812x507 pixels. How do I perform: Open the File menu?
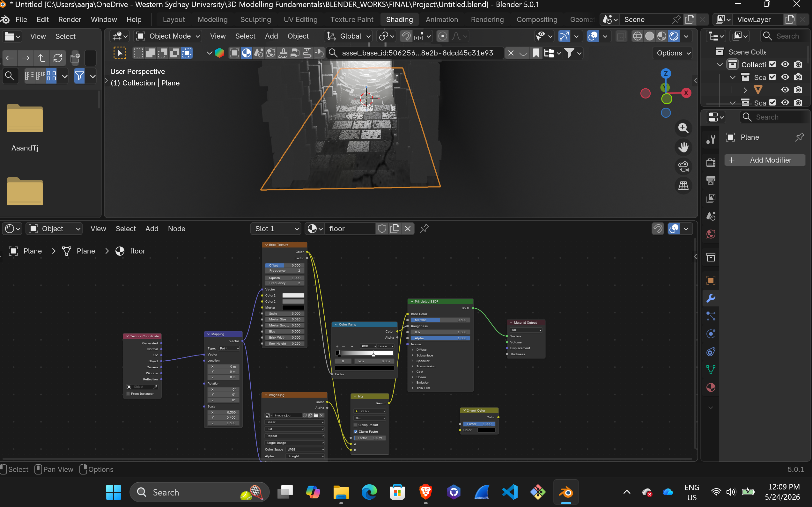click(21, 19)
